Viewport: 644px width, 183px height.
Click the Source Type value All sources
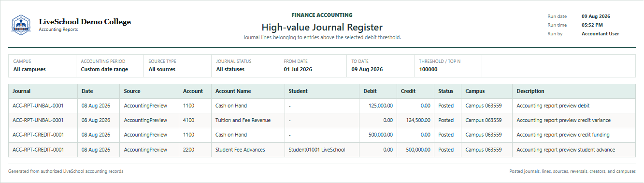162,69
